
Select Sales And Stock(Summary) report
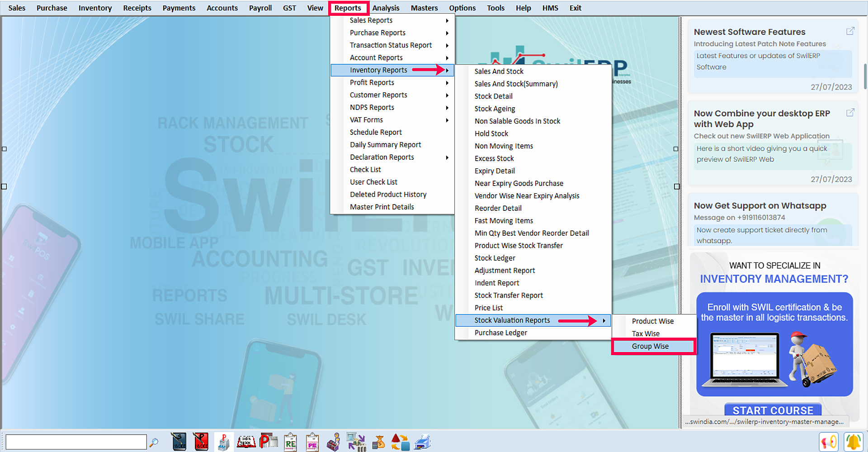[x=533, y=84]
